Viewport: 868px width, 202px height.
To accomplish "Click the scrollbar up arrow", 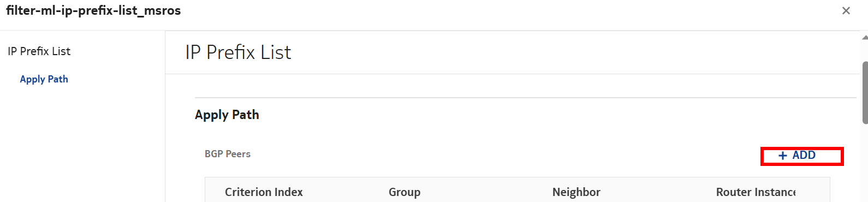I will pyautogui.click(x=865, y=38).
